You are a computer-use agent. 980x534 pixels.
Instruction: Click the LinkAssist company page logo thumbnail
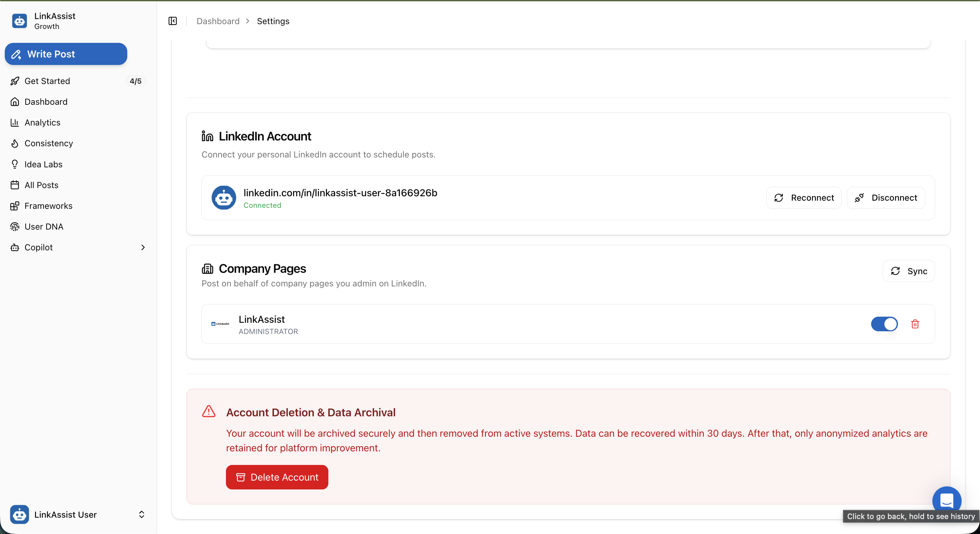[x=220, y=324]
